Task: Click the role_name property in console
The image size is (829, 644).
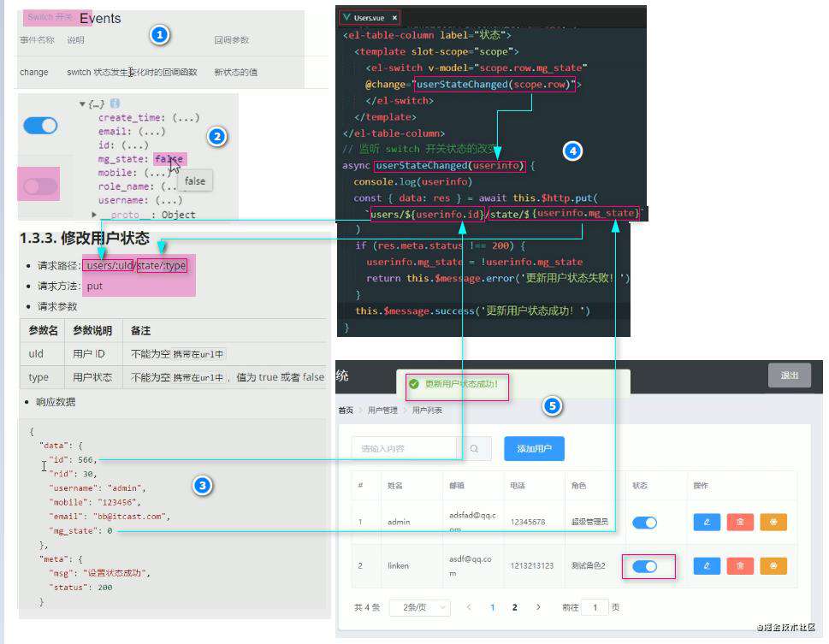Action: point(127,186)
